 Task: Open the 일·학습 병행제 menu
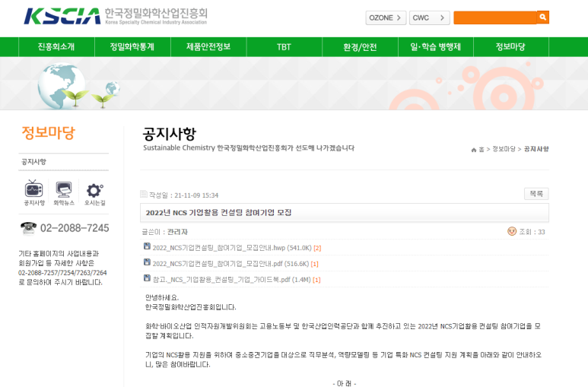436,47
